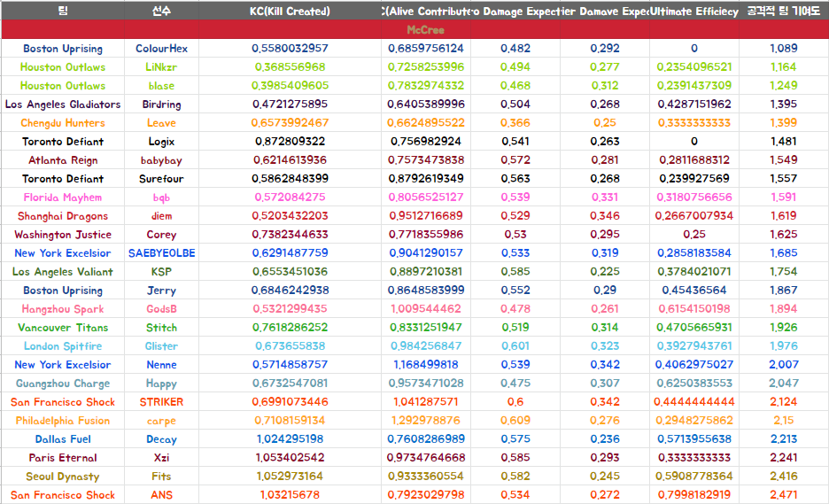Select team contribution value 2.471
This screenshot has height=504, width=829.
pos(784,495)
